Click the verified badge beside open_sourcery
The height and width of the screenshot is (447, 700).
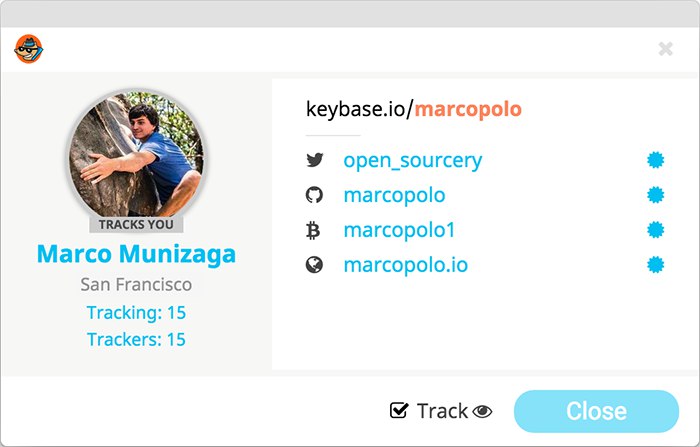coord(656,160)
